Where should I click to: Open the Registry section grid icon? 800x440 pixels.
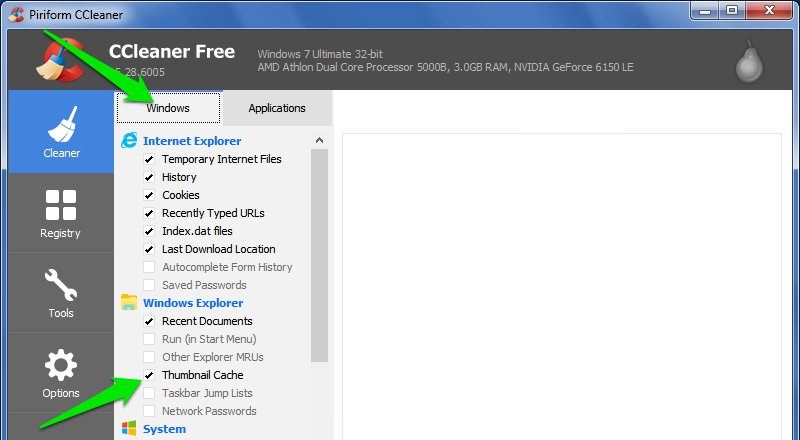tap(61, 205)
